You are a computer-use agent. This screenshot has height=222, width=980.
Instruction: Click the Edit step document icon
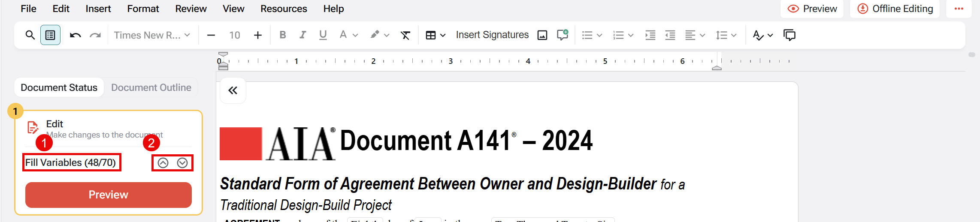(33, 128)
